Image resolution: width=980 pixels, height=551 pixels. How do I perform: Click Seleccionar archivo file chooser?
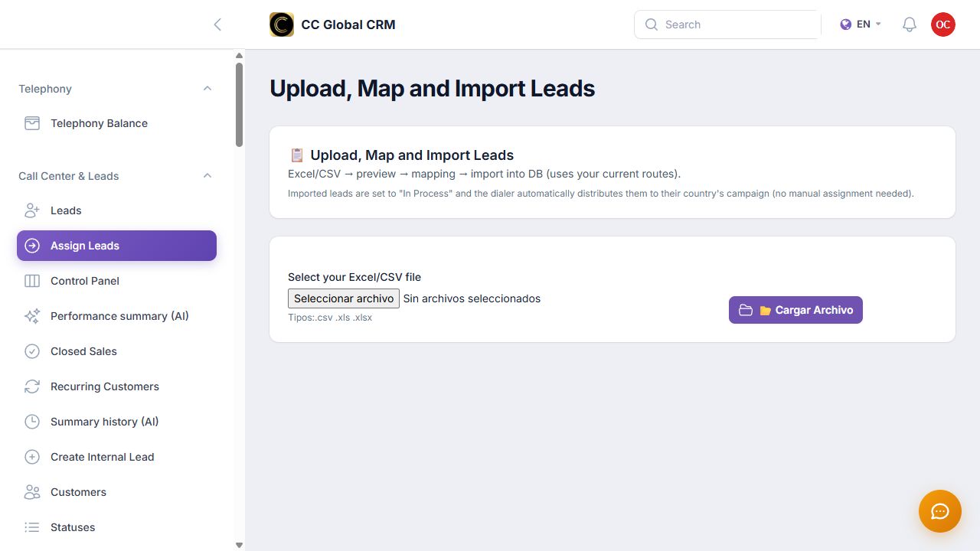pos(344,298)
